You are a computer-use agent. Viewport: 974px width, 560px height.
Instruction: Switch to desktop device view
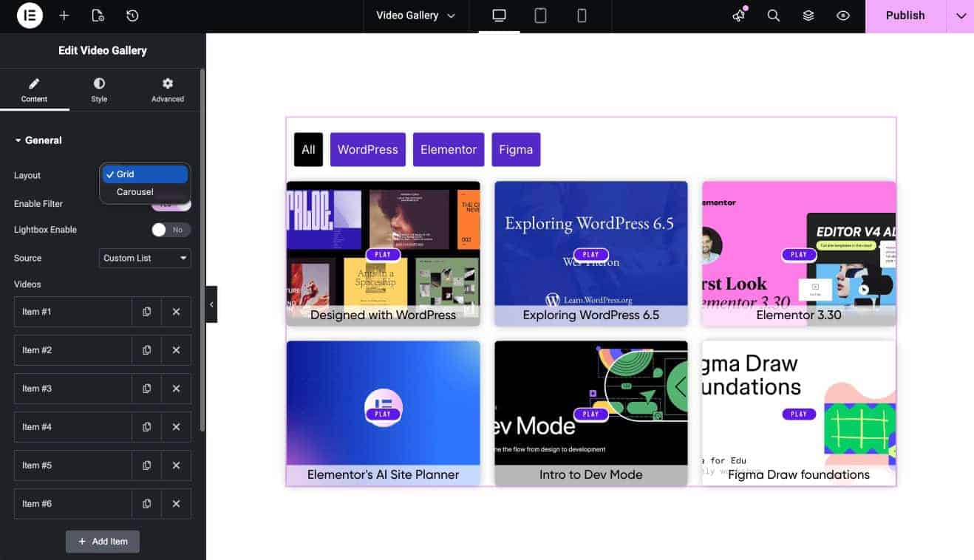[x=499, y=16]
